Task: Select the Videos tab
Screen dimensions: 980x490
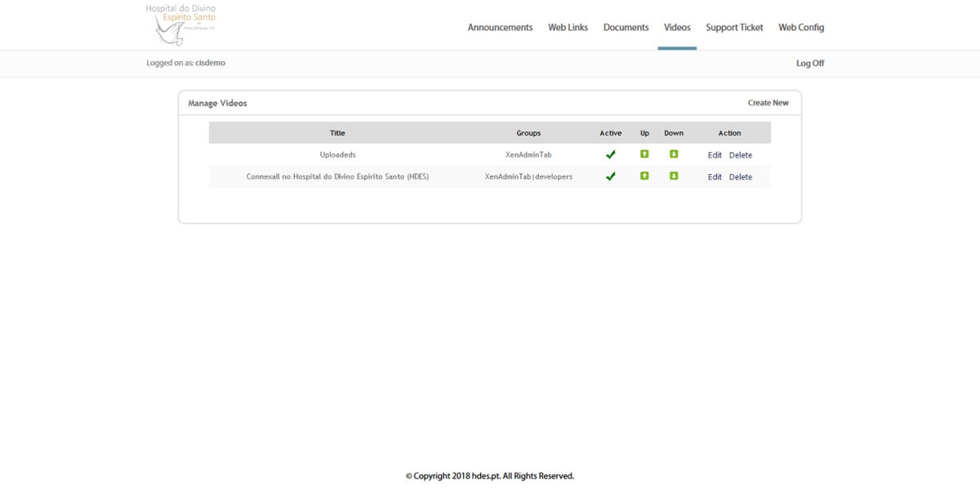Action: point(676,27)
